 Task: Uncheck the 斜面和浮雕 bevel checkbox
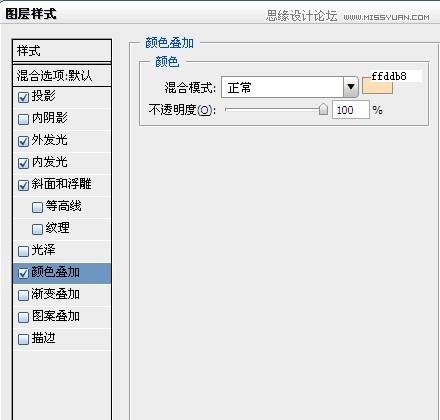[x=23, y=185]
